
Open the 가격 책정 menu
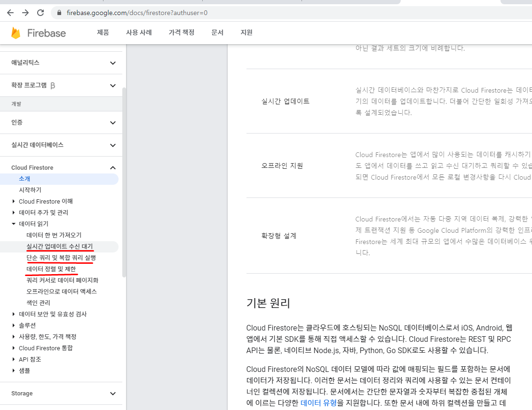tap(182, 32)
